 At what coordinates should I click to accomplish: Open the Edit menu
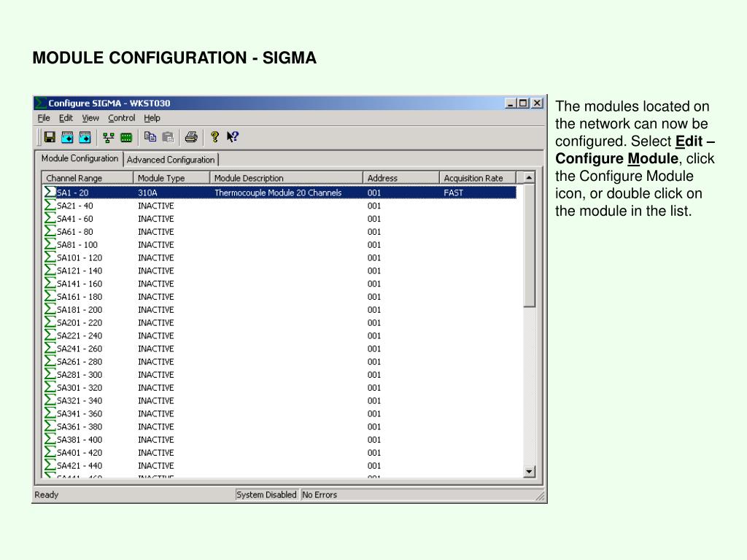66,118
